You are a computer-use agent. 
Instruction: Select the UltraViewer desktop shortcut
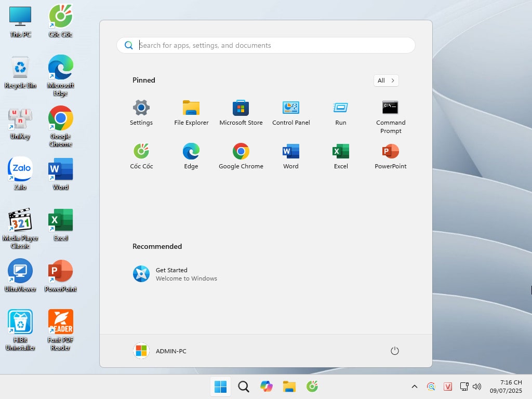(20, 275)
